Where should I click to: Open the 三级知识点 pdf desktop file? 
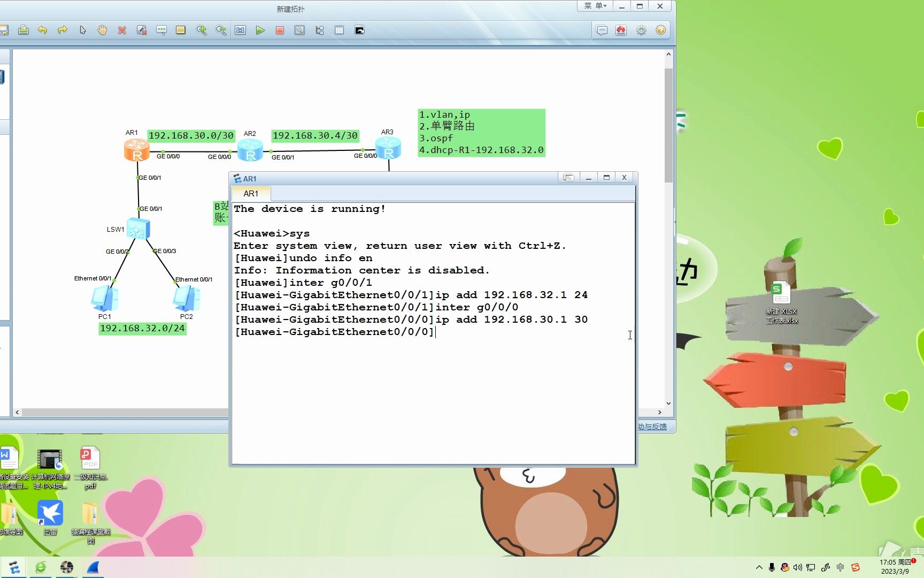[x=90, y=468]
